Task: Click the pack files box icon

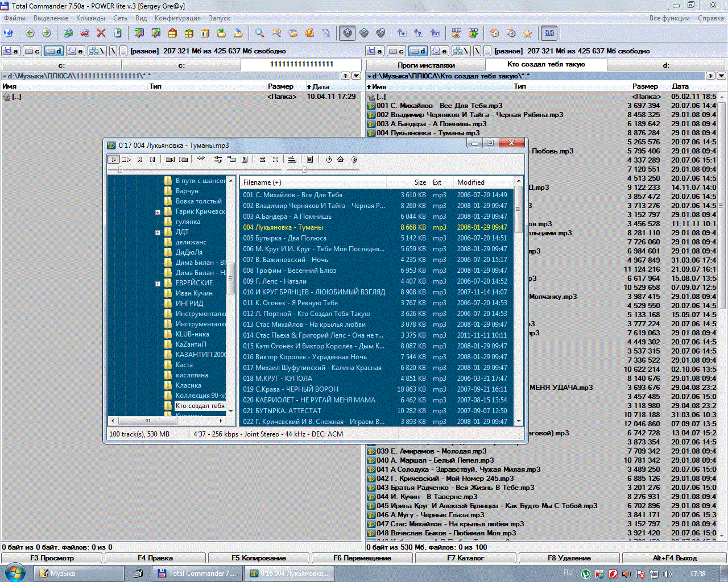Action: coord(172,33)
